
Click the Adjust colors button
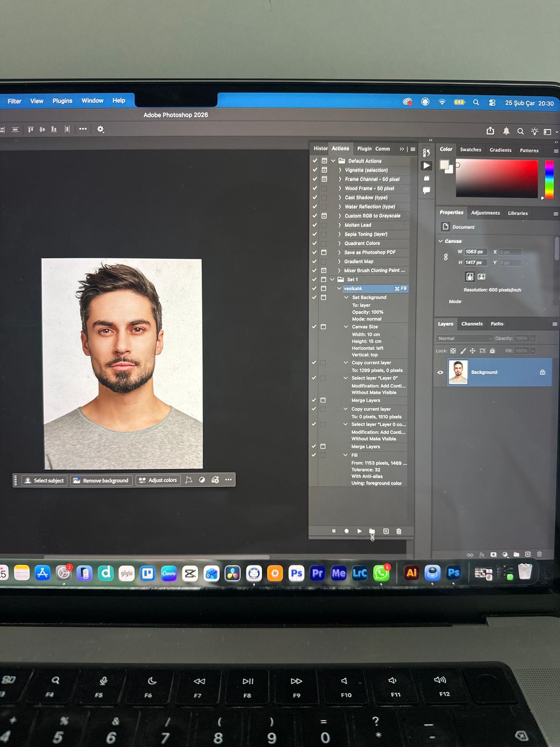pyautogui.click(x=158, y=480)
